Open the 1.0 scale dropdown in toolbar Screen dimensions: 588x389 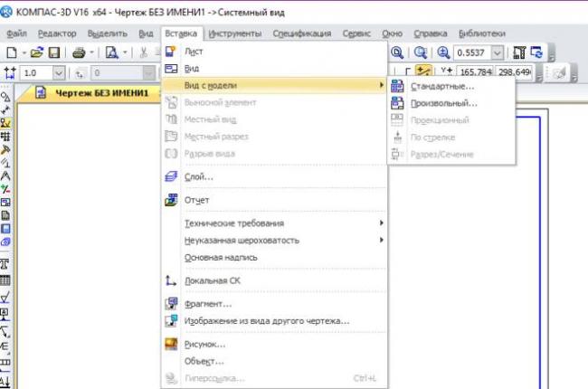tap(60, 72)
